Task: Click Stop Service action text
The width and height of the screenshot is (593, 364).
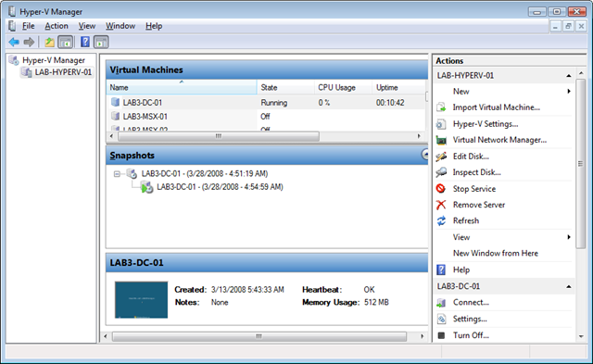Action: (474, 189)
